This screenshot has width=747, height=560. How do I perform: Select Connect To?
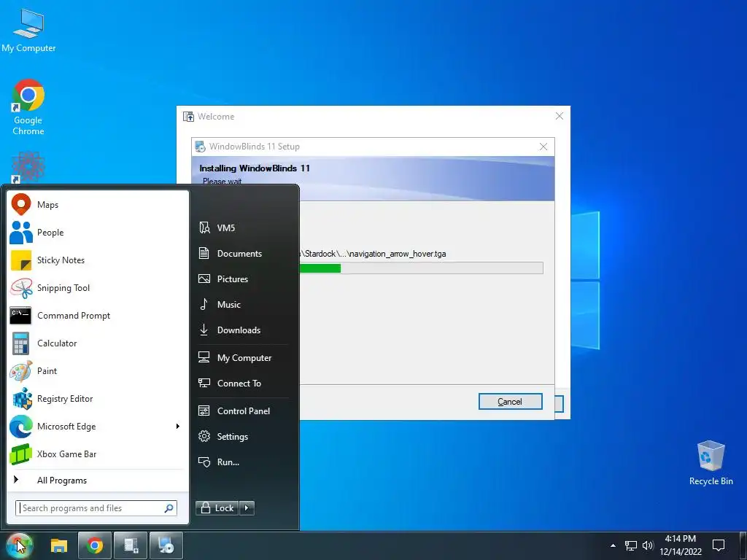click(x=242, y=384)
